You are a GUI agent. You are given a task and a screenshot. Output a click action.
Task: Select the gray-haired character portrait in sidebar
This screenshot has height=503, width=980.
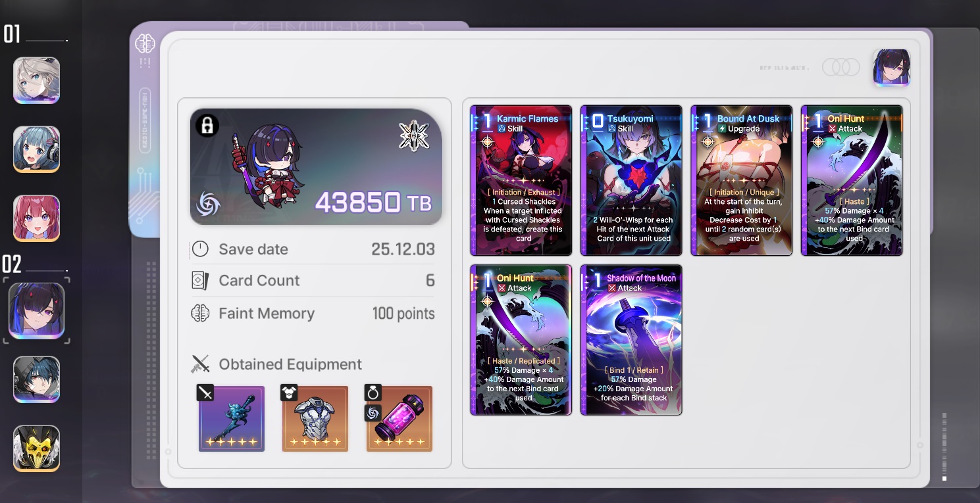pyautogui.click(x=37, y=80)
